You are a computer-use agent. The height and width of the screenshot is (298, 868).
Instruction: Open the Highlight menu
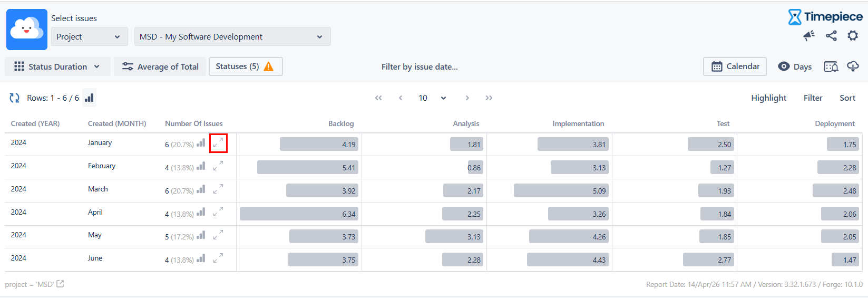(768, 98)
